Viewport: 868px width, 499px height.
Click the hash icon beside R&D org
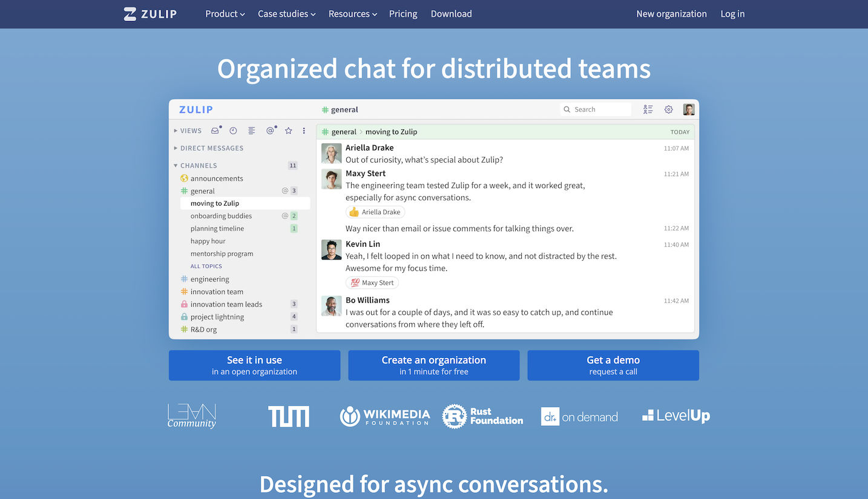[x=185, y=330]
